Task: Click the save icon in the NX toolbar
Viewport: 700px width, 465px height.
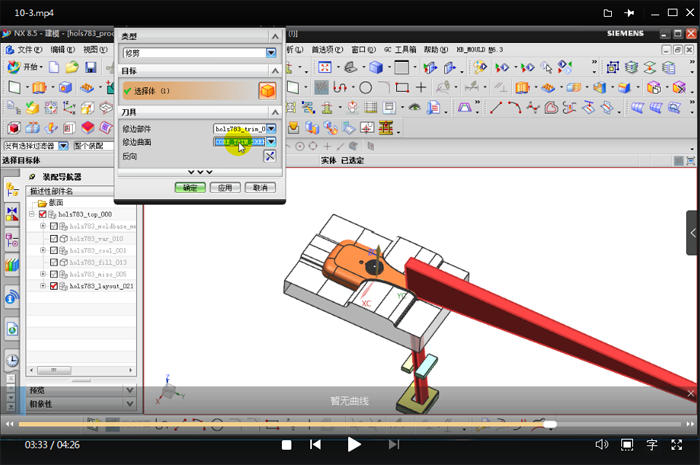Action: click(91, 67)
